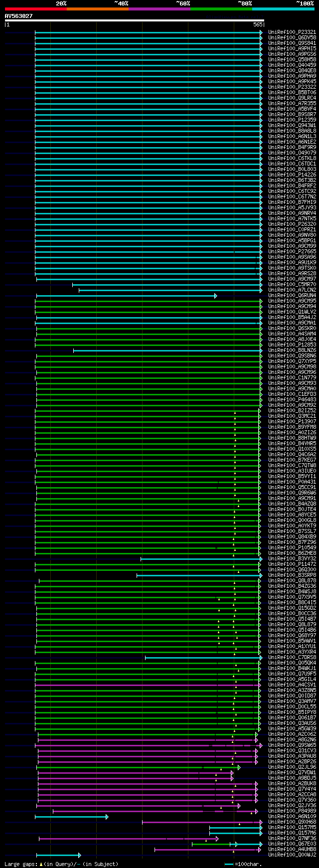Open hit UniRef100_Q9SW65
This screenshot has height=868, width=319.
pyautogui.click(x=292, y=745)
